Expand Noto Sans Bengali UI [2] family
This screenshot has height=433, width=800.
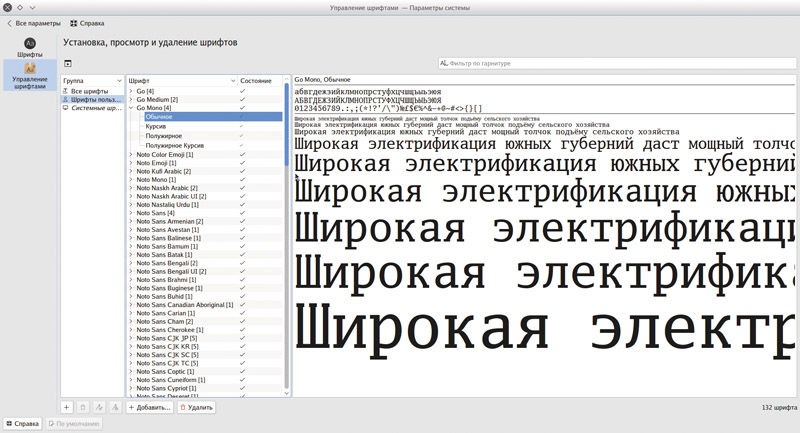131,271
